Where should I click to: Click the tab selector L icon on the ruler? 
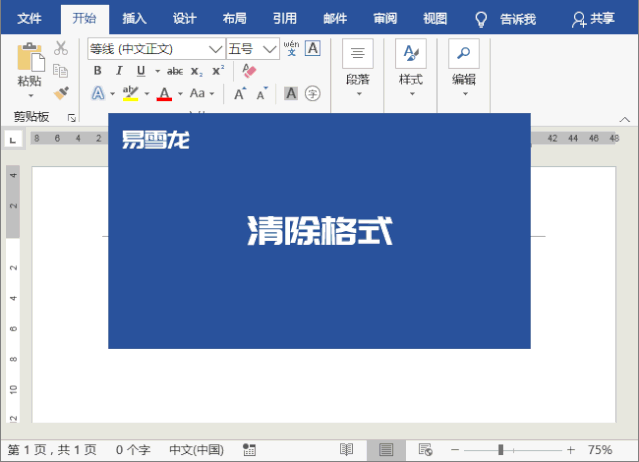[x=13, y=140]
